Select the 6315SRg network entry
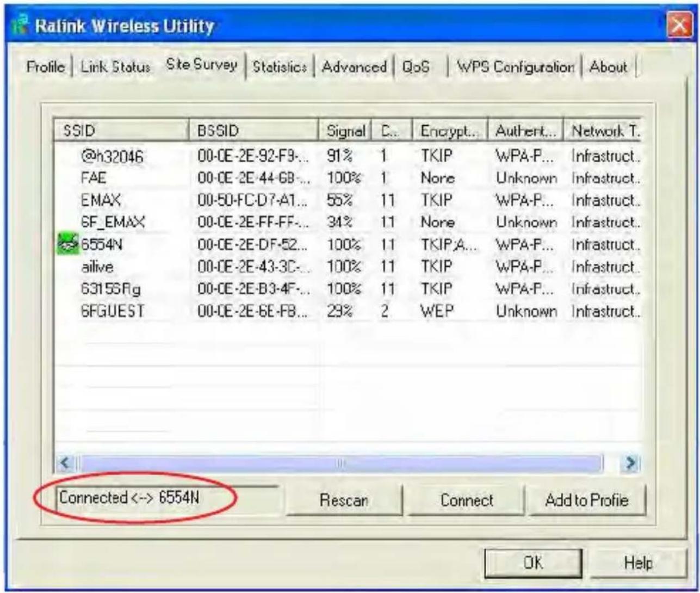Image resolution: width=700 pixels, height=593 pixels. pyautogui.click(x=347, y=289)
